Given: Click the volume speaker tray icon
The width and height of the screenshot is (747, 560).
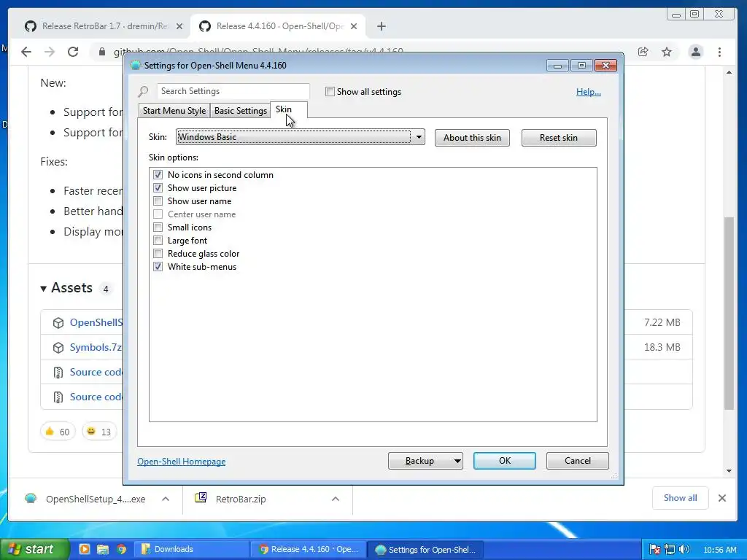Looking at the screenshot, I should (x=684, y=549).
